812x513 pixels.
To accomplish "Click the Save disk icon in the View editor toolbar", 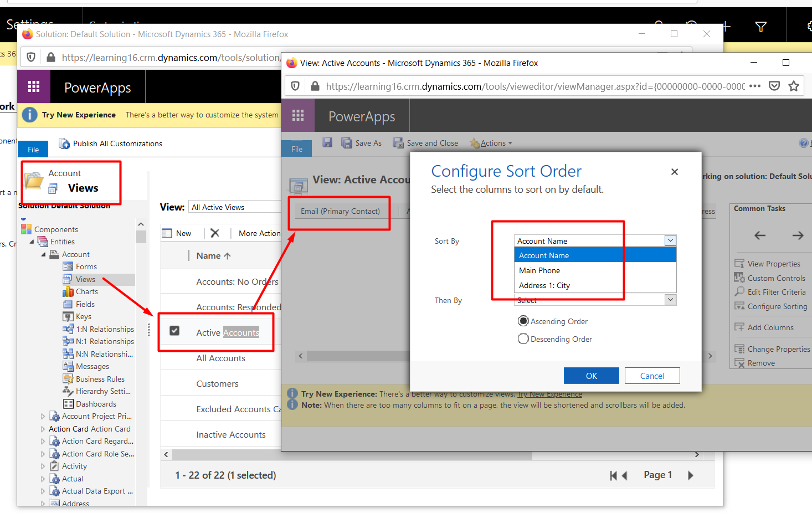I will [327, 142].
